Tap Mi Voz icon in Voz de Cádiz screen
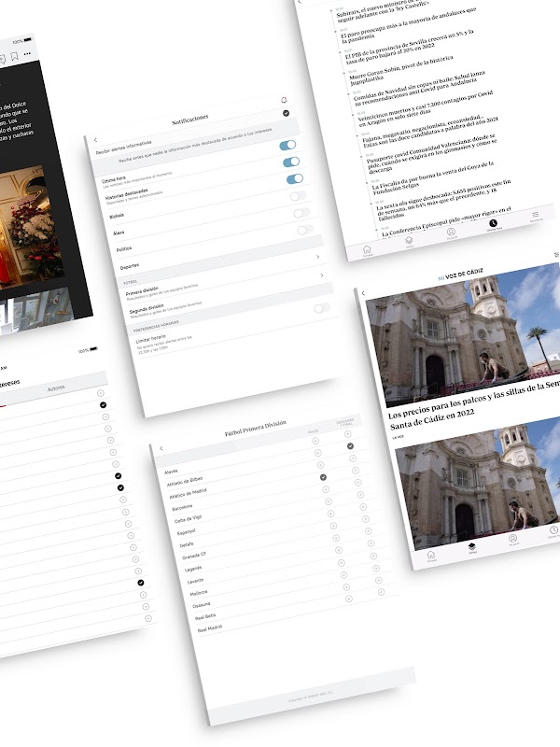This screenshot has height=747, width=560. click(472, 547)
